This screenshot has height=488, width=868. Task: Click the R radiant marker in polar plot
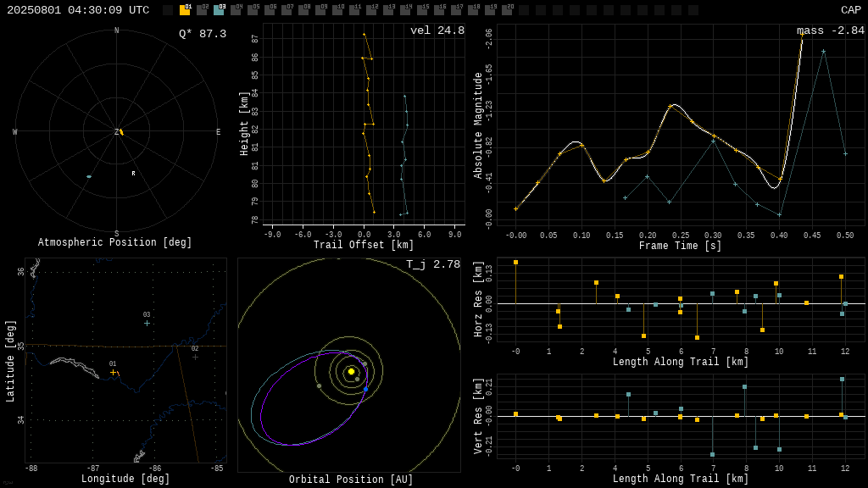(133, 173)
